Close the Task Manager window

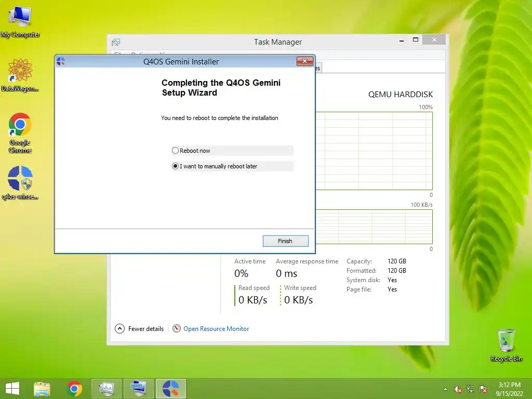[x=434, y=39]
